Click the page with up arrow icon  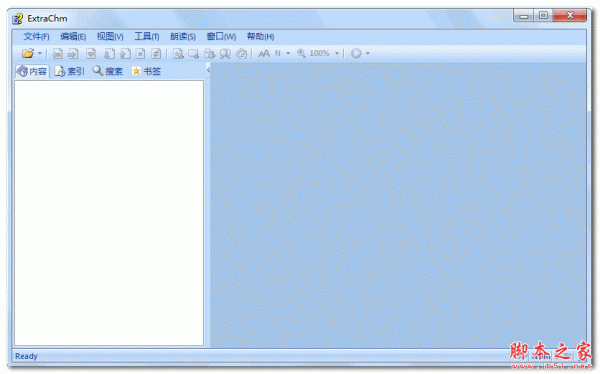[125, 54]
